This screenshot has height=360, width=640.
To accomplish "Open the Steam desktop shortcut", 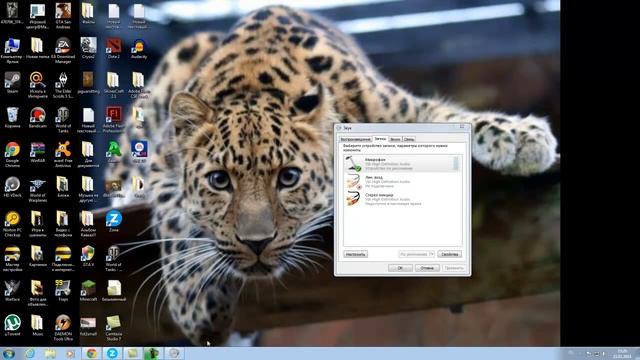I will point(12,83).
